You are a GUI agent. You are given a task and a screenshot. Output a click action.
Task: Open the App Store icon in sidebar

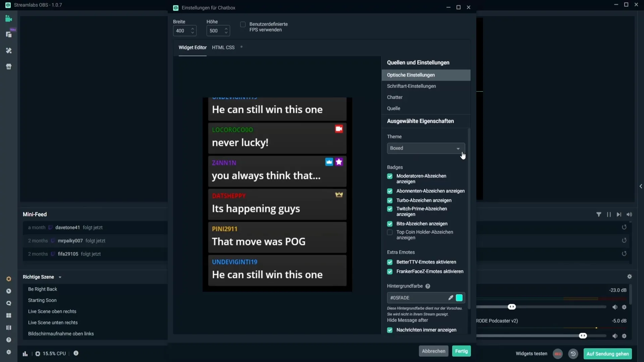tap(9, 67)
